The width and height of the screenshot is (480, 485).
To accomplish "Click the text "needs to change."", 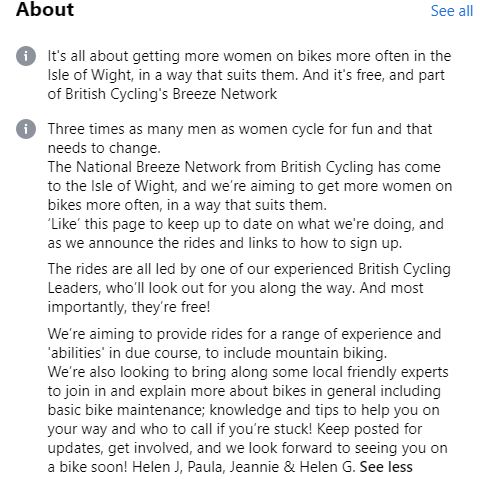I will coord(104,148).
